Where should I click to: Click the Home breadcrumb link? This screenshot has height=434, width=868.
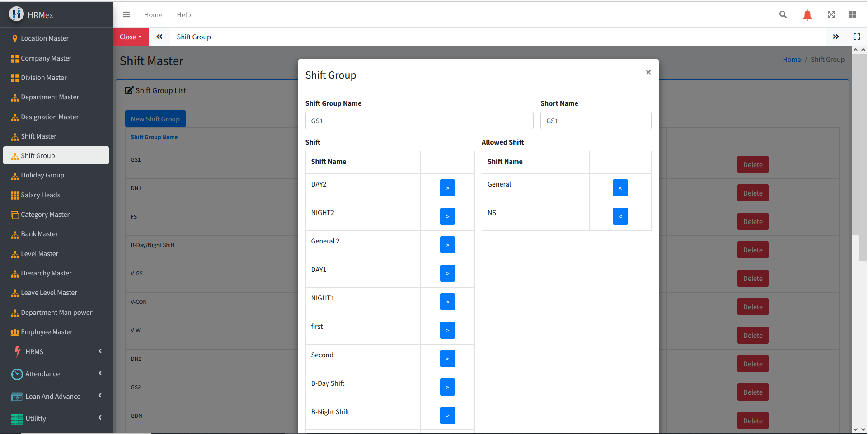pos(791,60)
